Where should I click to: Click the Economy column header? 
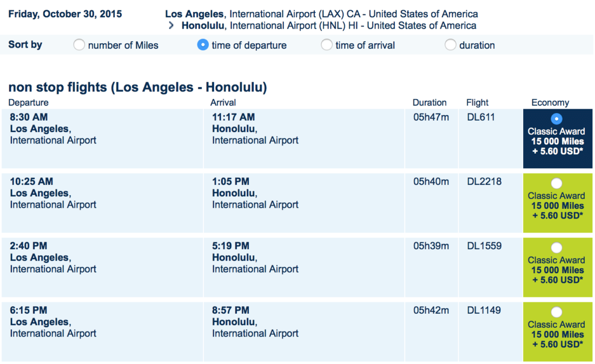[550, 102]
